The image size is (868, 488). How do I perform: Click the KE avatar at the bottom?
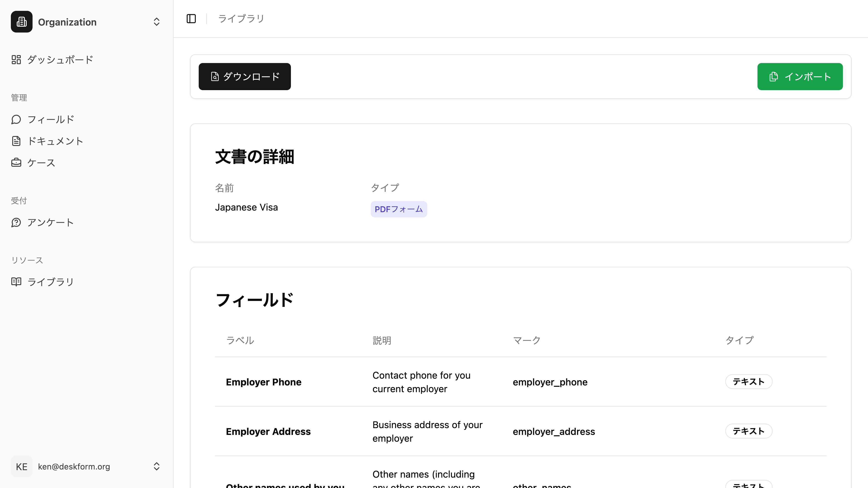21,467
